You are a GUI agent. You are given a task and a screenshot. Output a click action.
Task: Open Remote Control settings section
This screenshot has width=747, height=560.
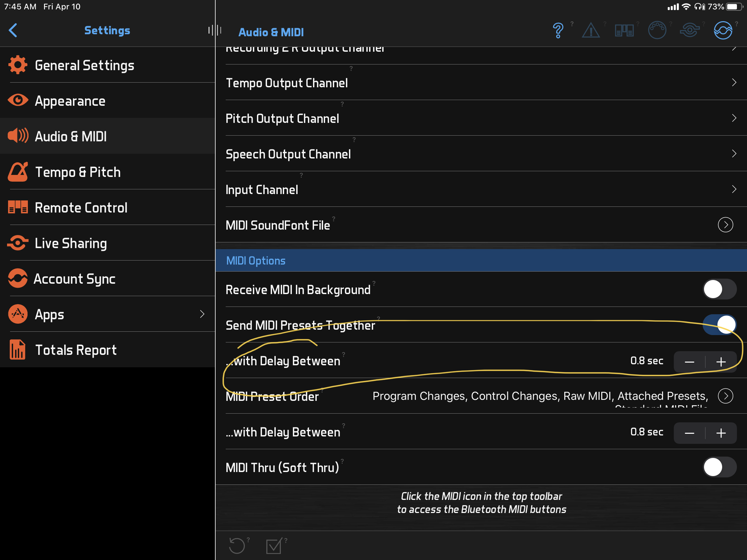(x=81, y=207)
